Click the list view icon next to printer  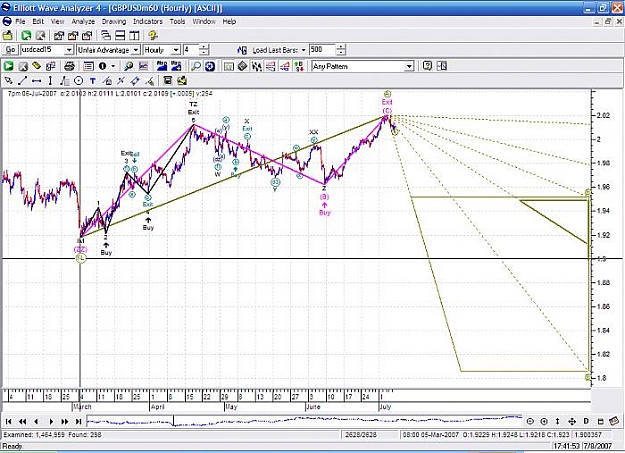[88, 66]
